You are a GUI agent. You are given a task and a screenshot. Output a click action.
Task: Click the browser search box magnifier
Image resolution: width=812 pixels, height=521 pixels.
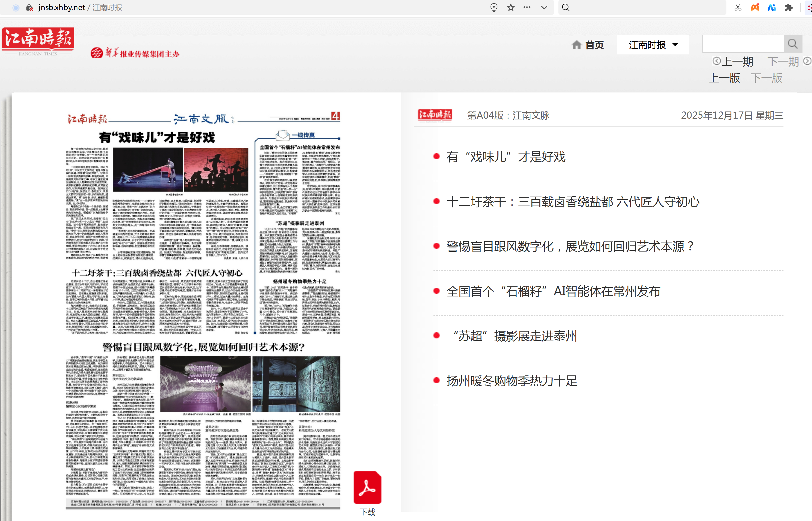click(x=566, y=7)
